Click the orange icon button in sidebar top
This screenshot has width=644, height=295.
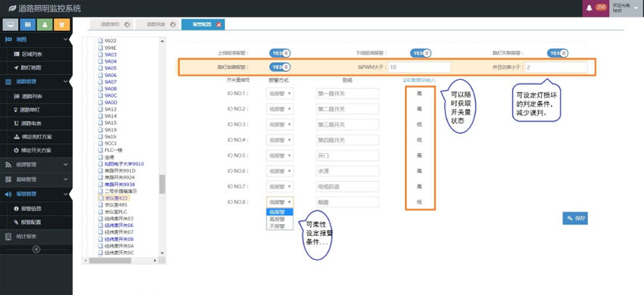click(61, 25)
